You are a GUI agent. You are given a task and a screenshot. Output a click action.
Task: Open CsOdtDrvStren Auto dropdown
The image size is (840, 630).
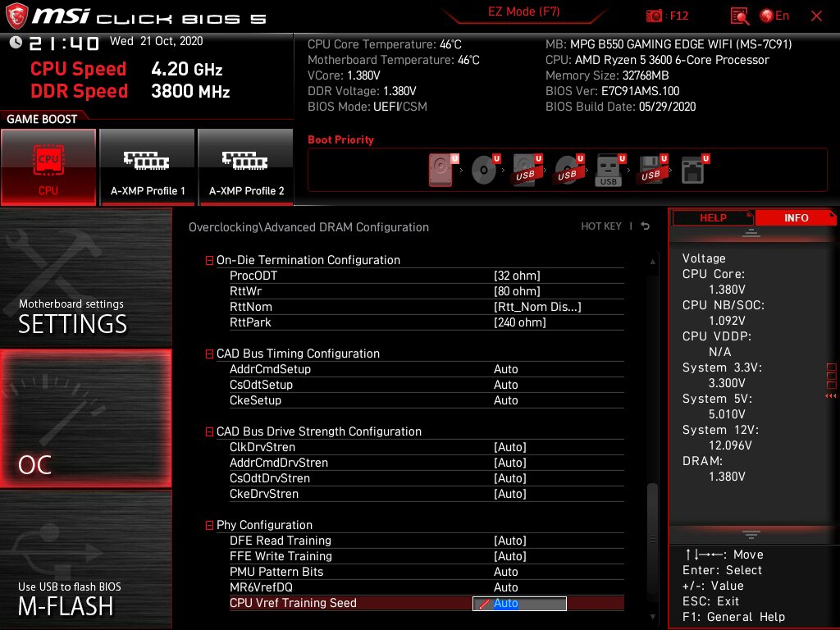pyautogui.click(x=510, y=478)
